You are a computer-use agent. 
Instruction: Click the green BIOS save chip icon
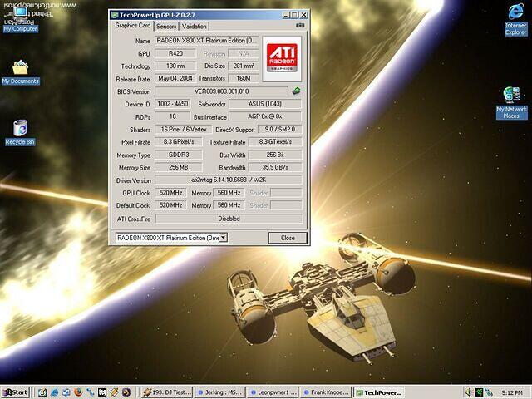(x=296, y=91)
